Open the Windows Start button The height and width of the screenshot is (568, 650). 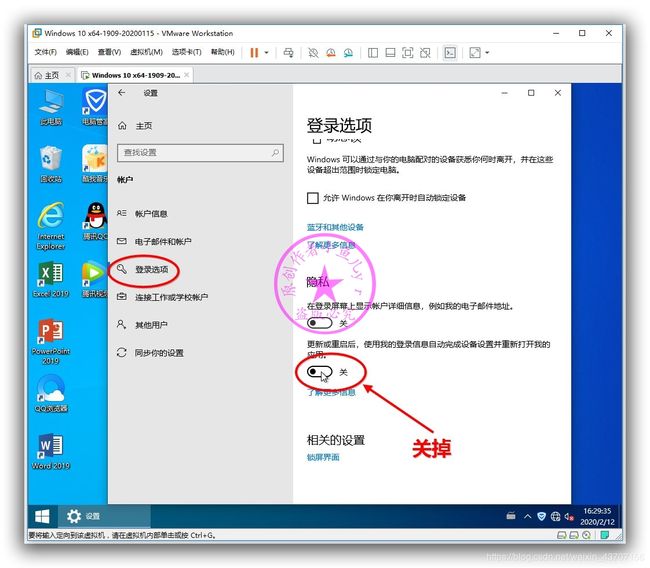42,516
